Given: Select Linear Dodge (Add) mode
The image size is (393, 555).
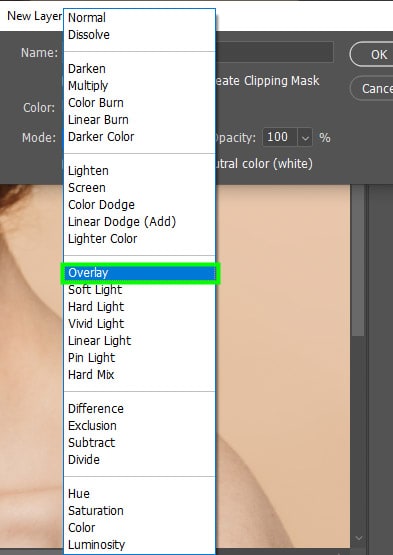Looking at the screenshot, I should [139, 222].
